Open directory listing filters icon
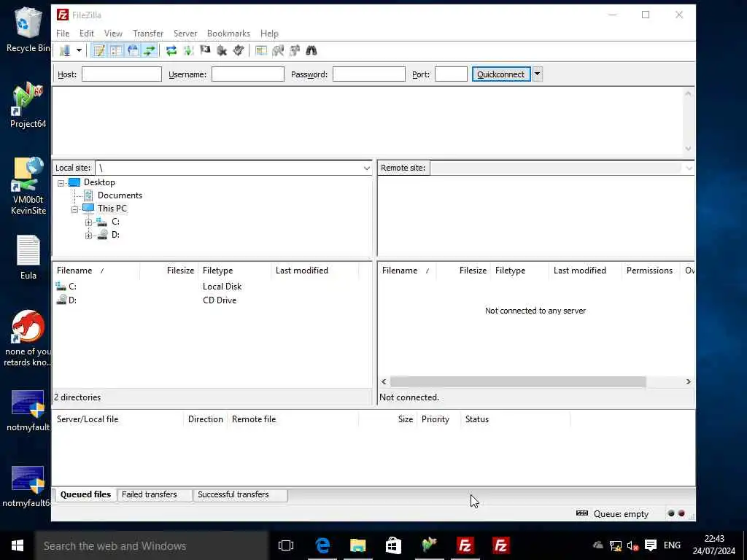 [261, 50]
